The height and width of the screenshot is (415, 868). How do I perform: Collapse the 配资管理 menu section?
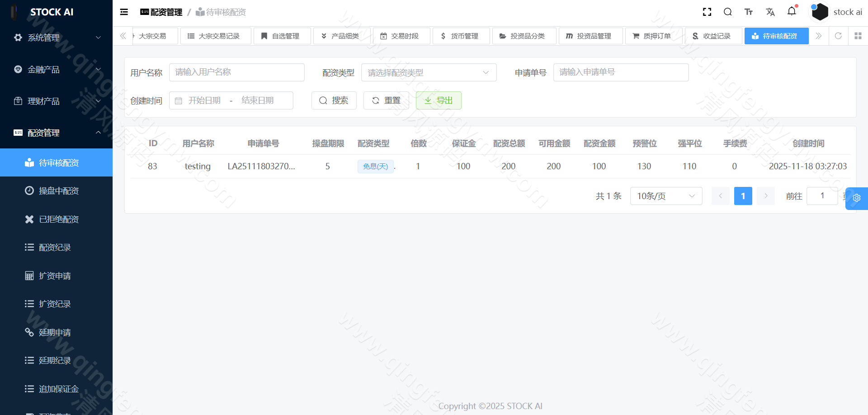click(x=56, y=133)
